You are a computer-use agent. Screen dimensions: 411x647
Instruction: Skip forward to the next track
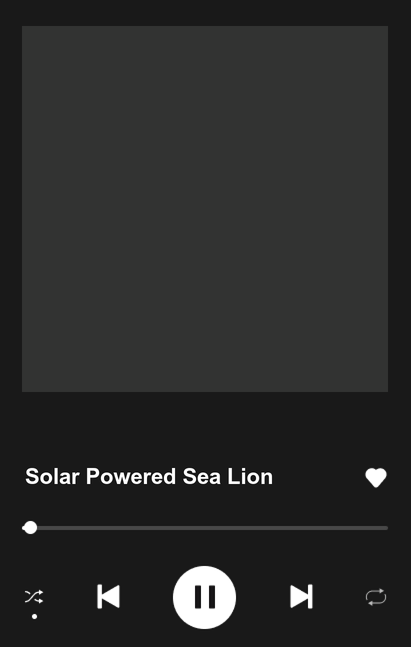tap(301, 597)
